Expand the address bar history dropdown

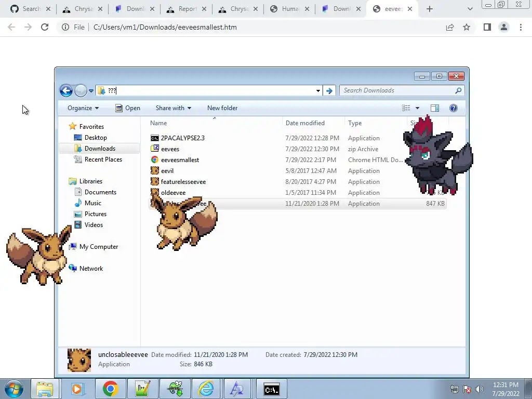[x=318, y=90]
